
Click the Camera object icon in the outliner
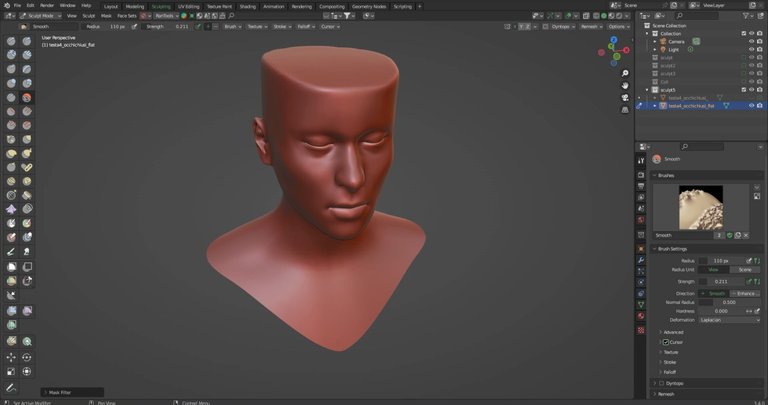pos(661,41)
